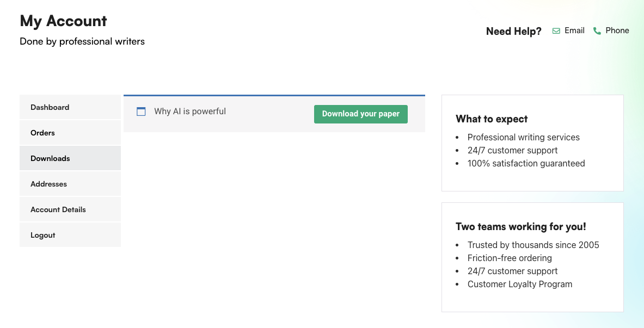Open the Dashboard menu item
The height and width of the screenshot is (328, 644).
(x=50, y=107)
